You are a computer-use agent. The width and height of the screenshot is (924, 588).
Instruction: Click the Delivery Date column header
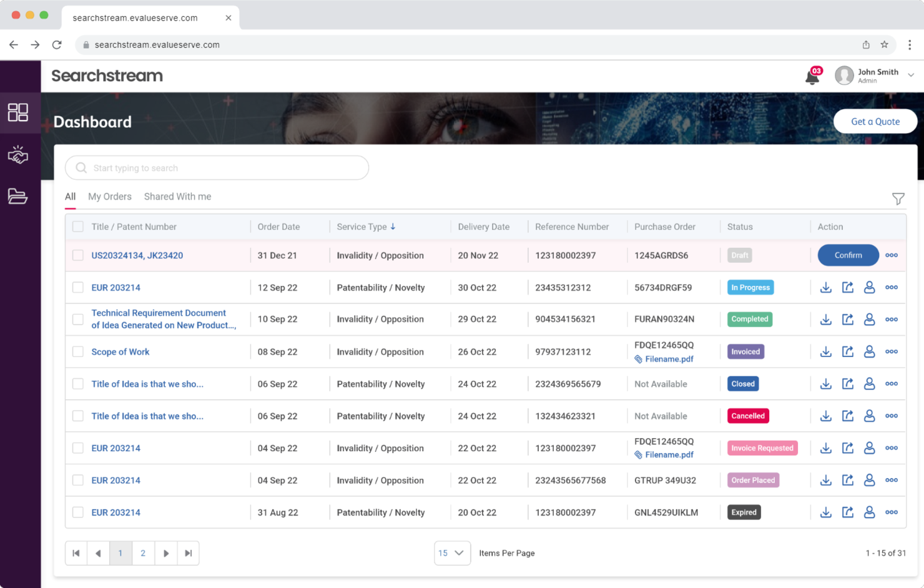(x=483, y=227)
